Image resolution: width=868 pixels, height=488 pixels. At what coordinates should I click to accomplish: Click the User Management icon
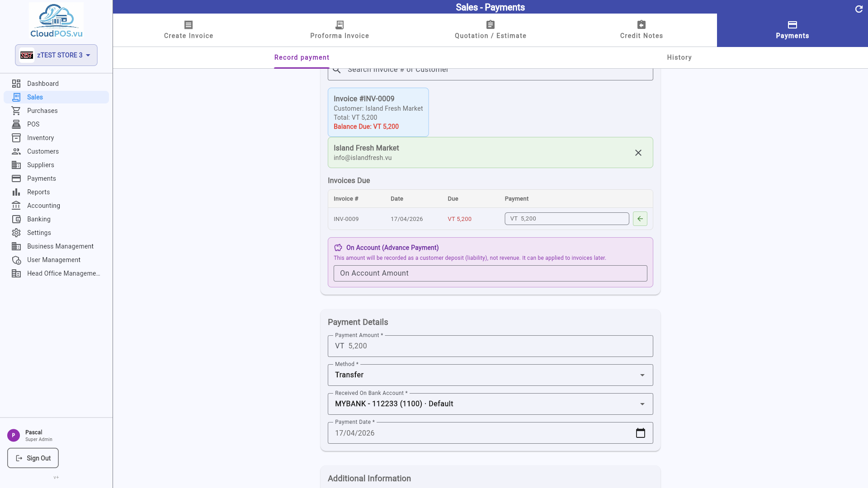pyautogui.click(x=16, y=260)
